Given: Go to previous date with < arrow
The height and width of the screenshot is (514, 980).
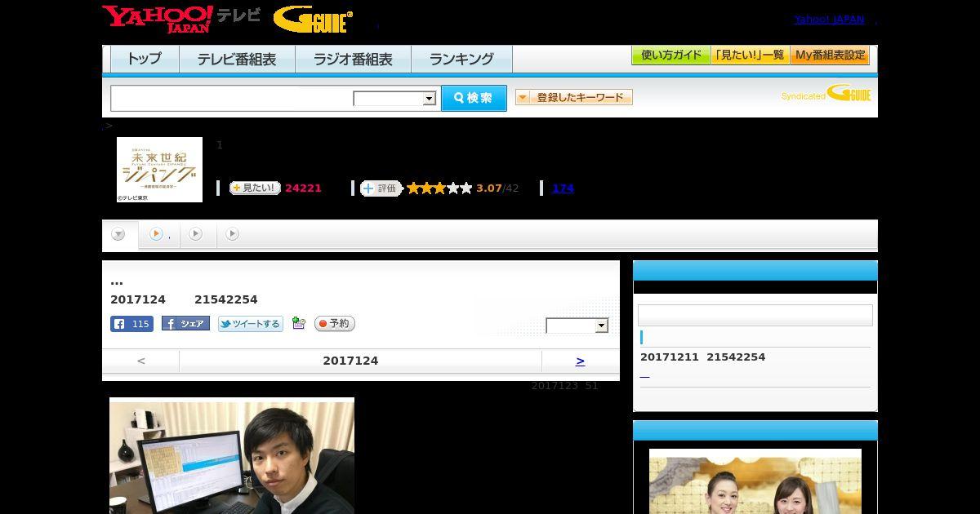Looking at the screenshot, I should coord(141,361).
